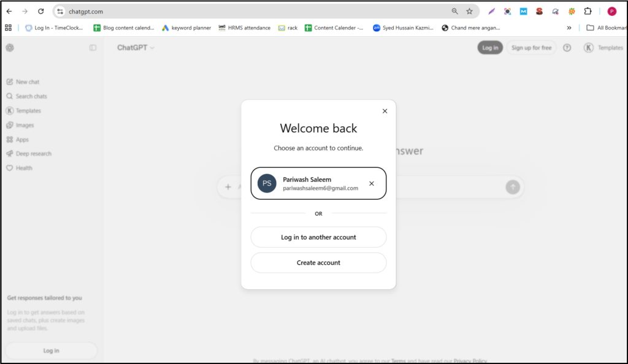Bookmark this page with the star
This screenshot has width=628, height=364.
click(x=469, y=11)
